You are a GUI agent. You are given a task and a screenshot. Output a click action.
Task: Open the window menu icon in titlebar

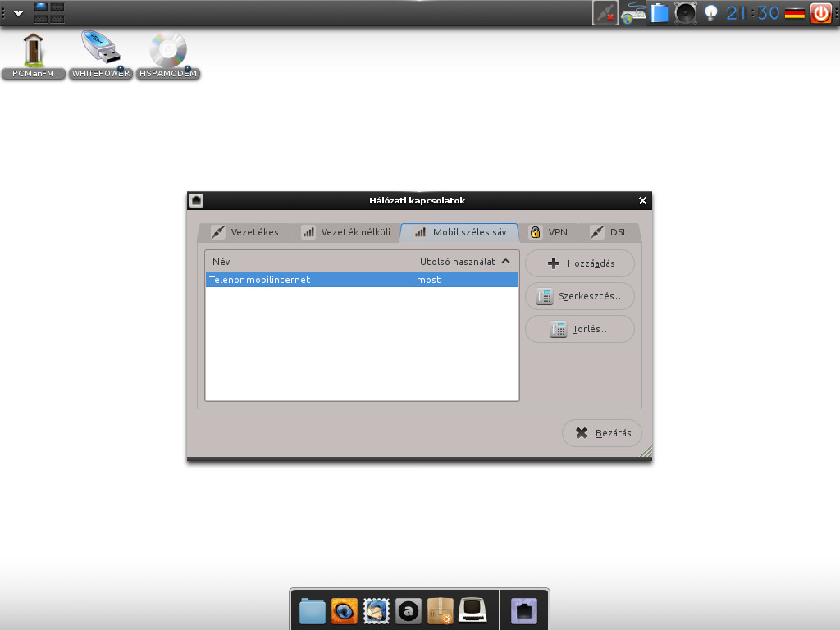click(x=197, y=200)
